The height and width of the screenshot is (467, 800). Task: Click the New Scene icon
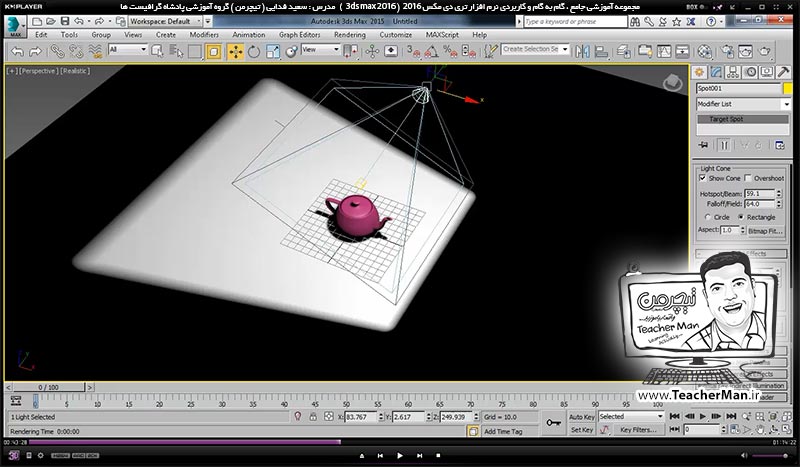coord(37,21)
